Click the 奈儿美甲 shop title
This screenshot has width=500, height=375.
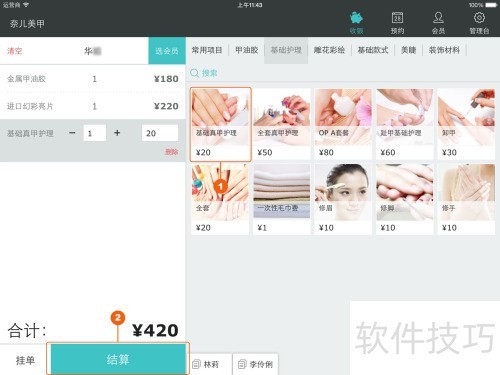pyautogui.click(x=27, y=23)
